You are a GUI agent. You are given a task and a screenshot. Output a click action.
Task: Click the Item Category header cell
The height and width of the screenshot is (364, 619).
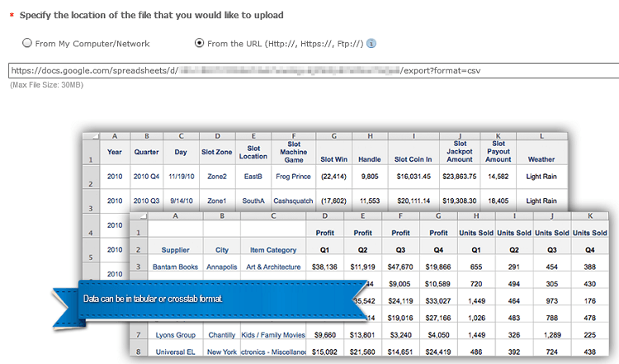point(272,248)
